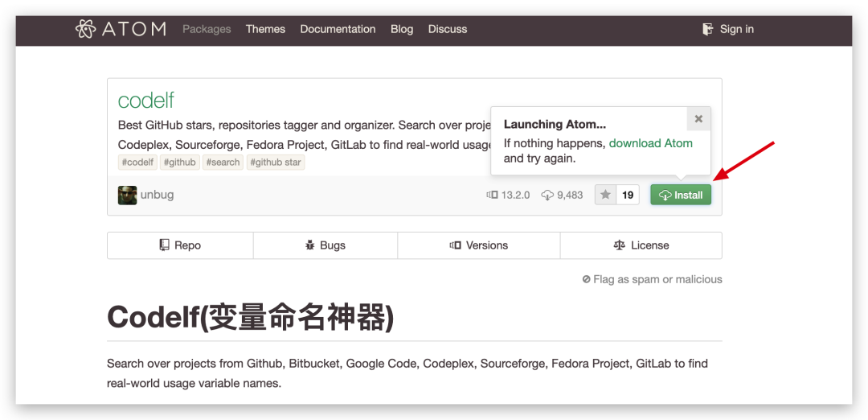Click the bug icon

(310, 245)
